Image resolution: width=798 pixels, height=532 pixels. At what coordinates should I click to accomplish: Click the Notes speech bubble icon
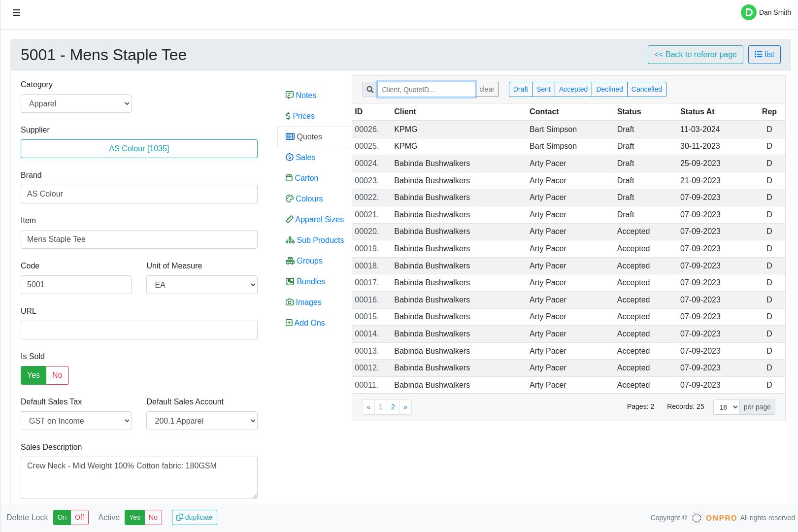pos(290,95)
